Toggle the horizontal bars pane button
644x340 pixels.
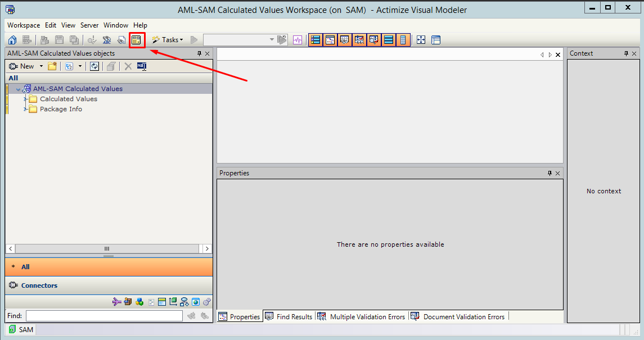[389, 40]
